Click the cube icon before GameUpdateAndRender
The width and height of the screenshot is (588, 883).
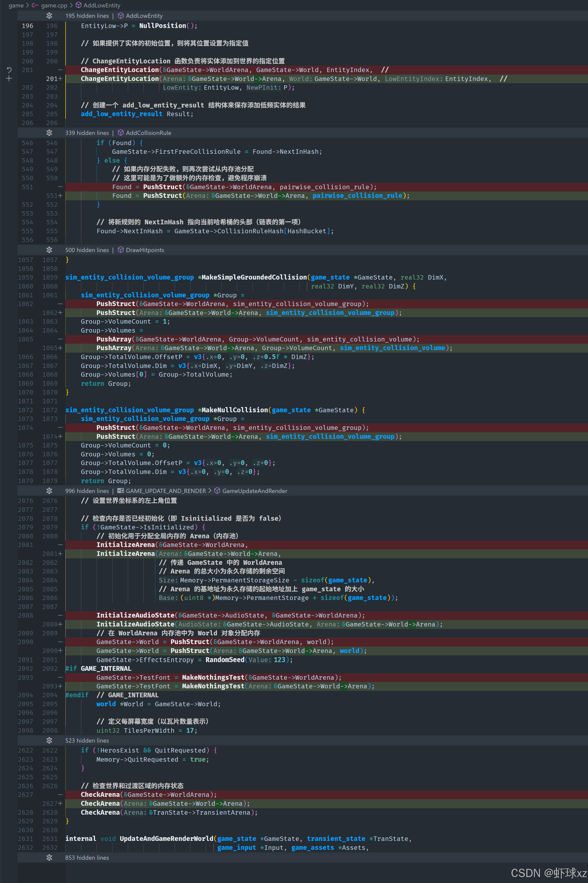pyautogui.click(x=217, y=491)
